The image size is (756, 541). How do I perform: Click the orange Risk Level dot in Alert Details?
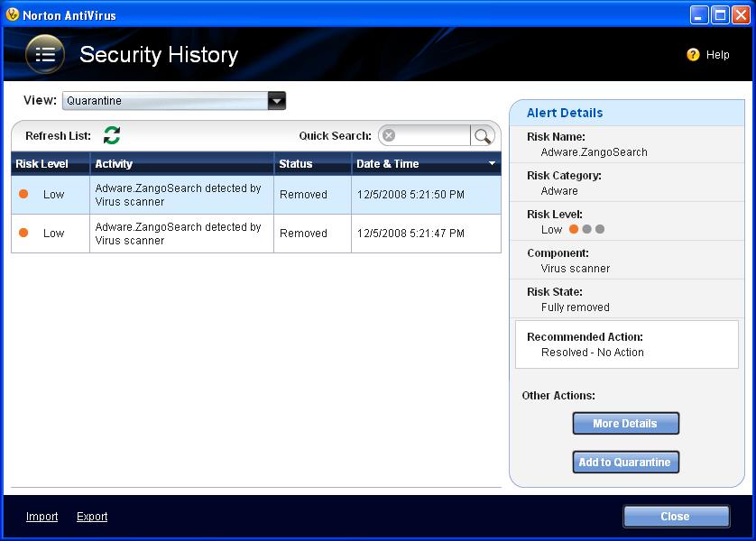[x=574, y=229]
